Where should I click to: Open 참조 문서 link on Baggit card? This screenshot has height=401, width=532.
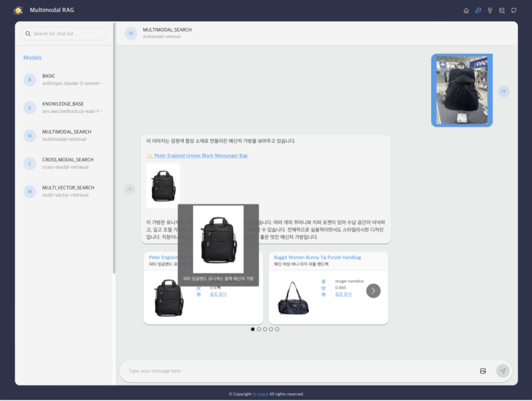[x=343, y=294]
